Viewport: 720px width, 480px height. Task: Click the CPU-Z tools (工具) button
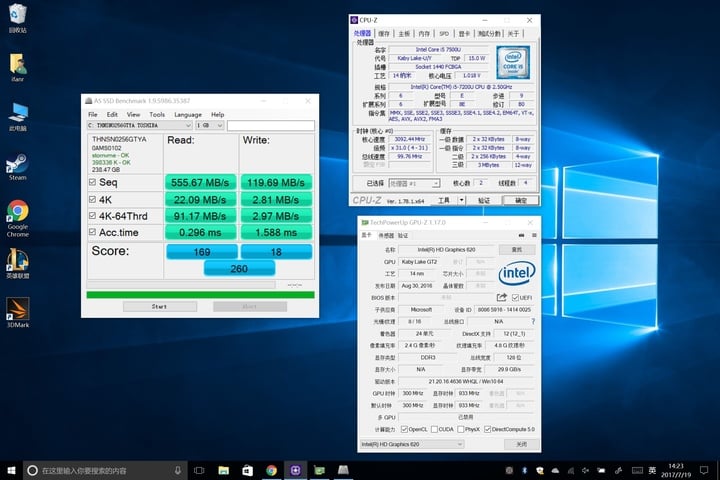click(444, 200)
